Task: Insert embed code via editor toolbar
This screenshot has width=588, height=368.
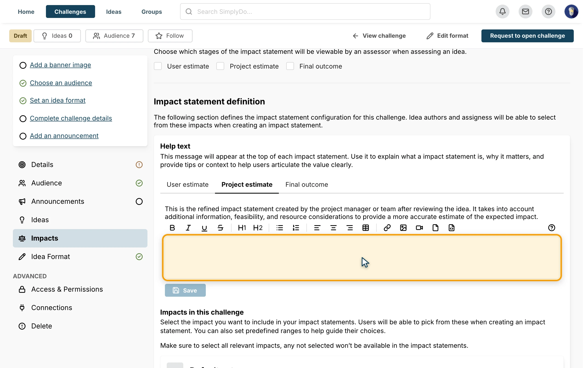Action: coord(451,228)
